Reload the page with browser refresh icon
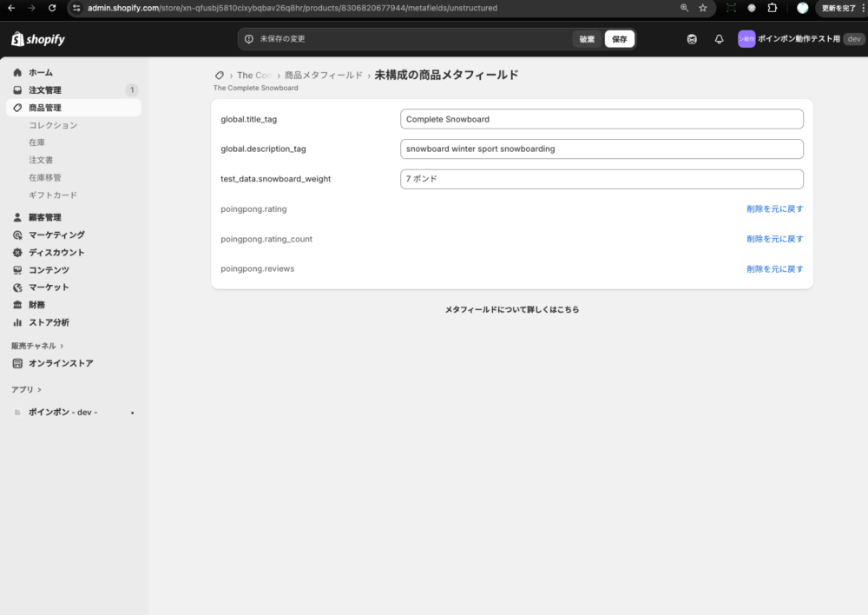 (x=52, y=8)
